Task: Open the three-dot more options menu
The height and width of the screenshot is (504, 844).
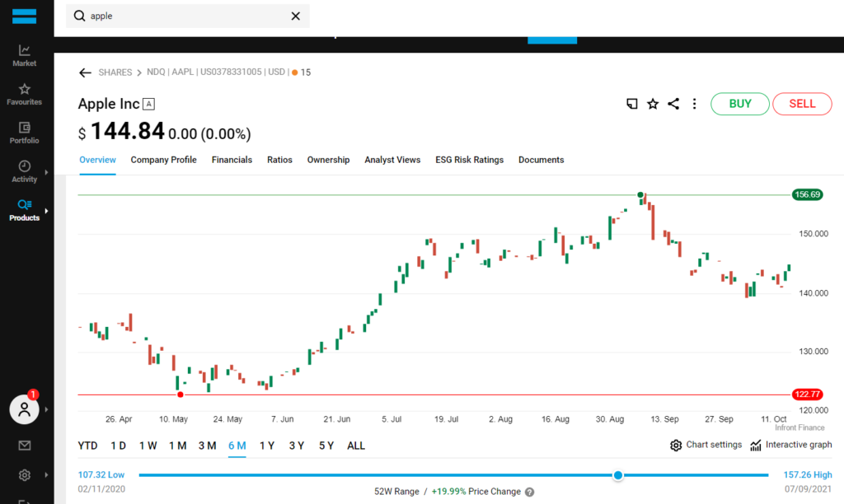Action: pos(695,104)
